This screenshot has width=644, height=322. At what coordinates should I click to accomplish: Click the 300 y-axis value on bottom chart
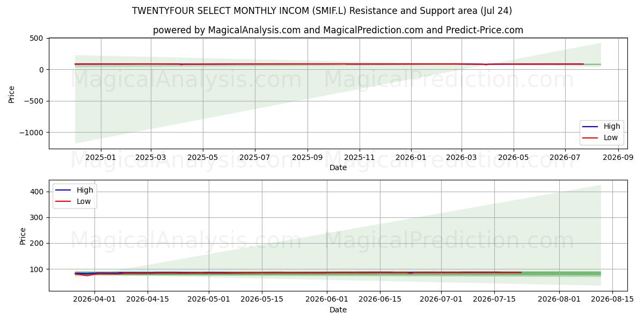(37, 218)
